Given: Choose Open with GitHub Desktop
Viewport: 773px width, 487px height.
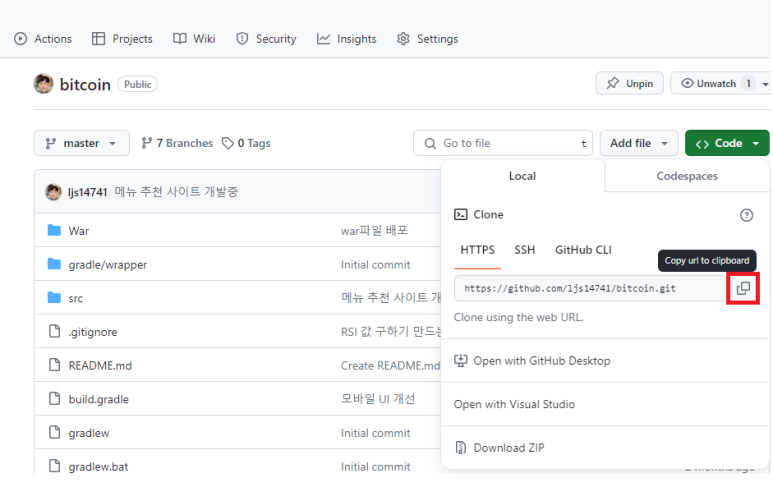Looking at the screenshot, I should click(x=542, y=361).
